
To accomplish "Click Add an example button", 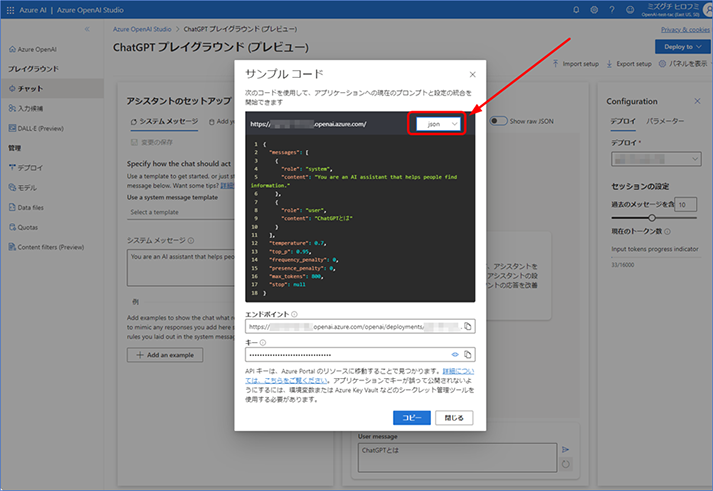I will [x=165, y=355].
